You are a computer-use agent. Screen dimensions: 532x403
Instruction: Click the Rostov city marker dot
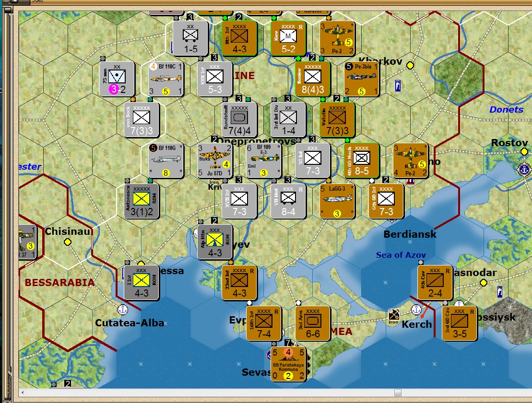click(524, 151)
